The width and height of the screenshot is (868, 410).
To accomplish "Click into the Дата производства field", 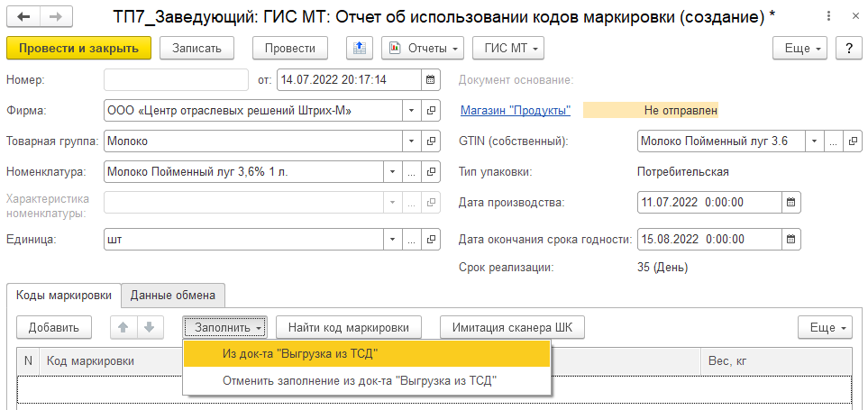I will pos(709,202).
